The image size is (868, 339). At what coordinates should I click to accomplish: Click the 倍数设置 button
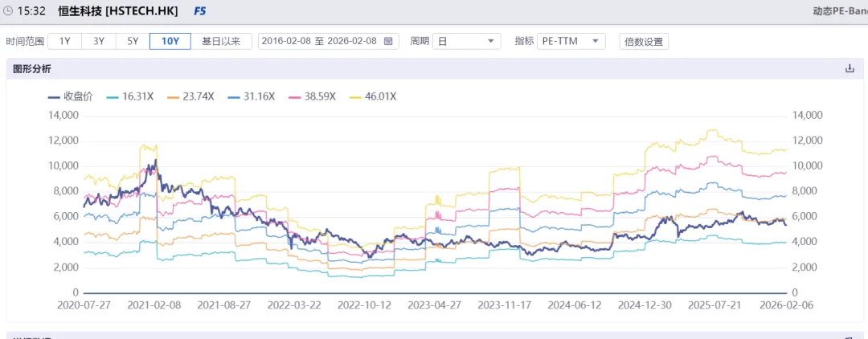(644, 42)
